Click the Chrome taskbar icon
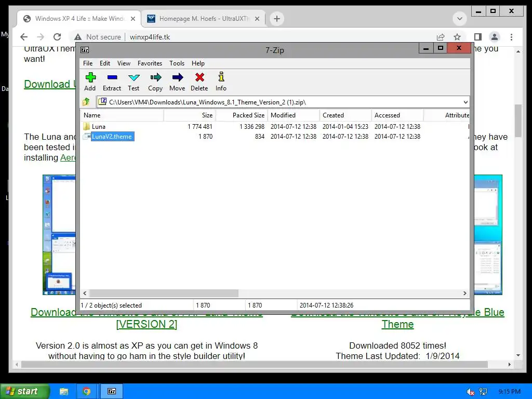The height and width of the screenshot is (399, 532). pos(87,392)
